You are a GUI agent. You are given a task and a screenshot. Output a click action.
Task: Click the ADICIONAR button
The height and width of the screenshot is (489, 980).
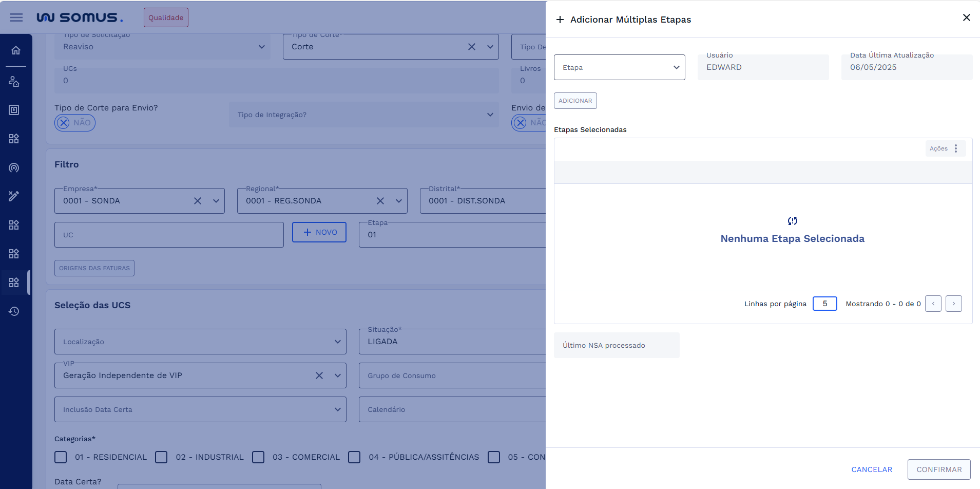[x=575, y=101]
